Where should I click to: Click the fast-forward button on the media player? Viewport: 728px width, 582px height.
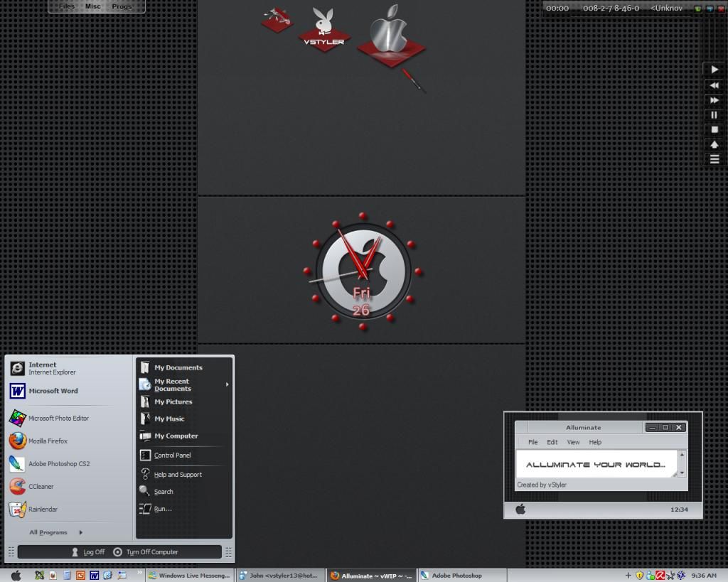click(x=714, y=99)
